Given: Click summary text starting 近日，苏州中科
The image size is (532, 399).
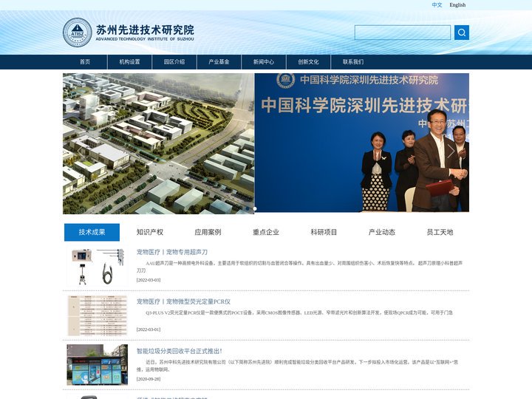Looking at the screenshot, I should [297, 366].
